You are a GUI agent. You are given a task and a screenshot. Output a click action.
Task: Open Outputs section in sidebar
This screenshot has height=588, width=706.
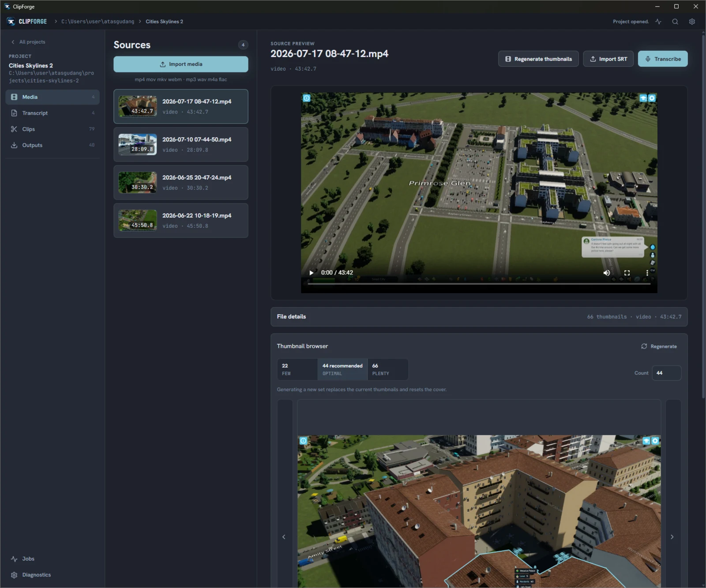(53, 145)
